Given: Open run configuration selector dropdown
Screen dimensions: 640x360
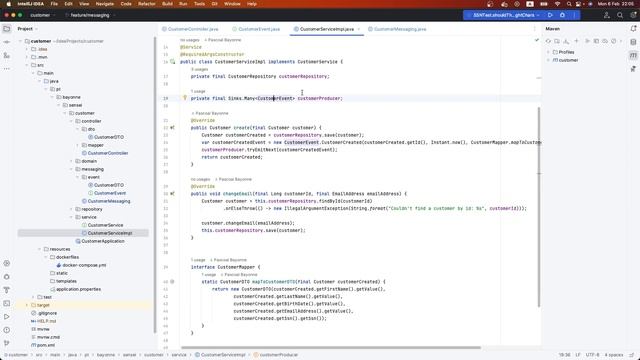Looking at the screenshot, I should click(506, 15).
